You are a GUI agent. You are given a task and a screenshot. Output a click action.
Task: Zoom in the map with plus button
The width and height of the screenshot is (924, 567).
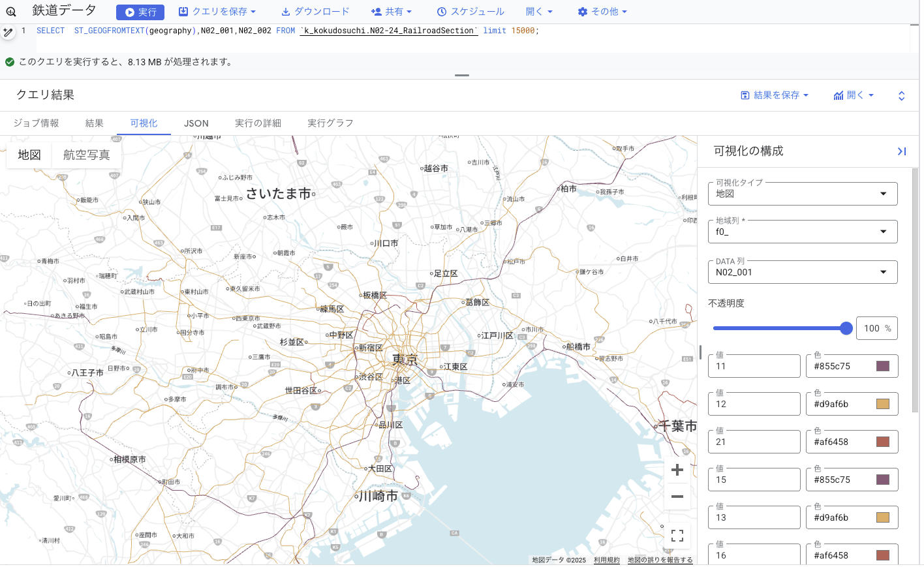(677, 470)
